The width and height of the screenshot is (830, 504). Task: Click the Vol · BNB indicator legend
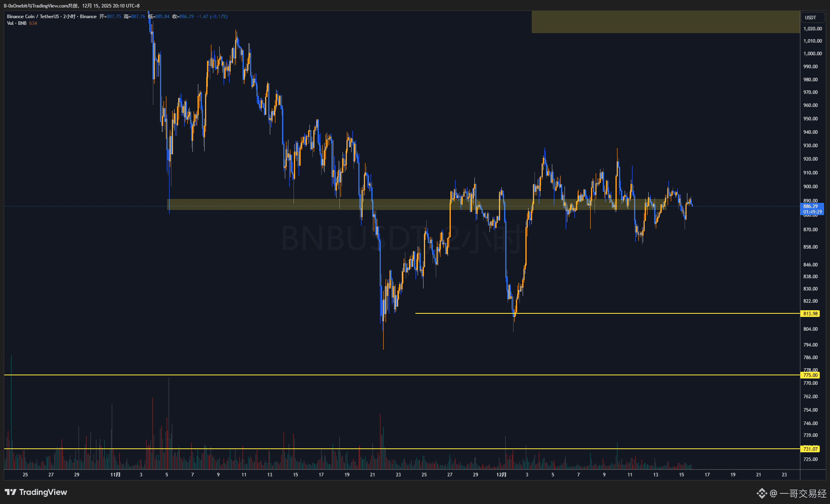tap(17, 23)
